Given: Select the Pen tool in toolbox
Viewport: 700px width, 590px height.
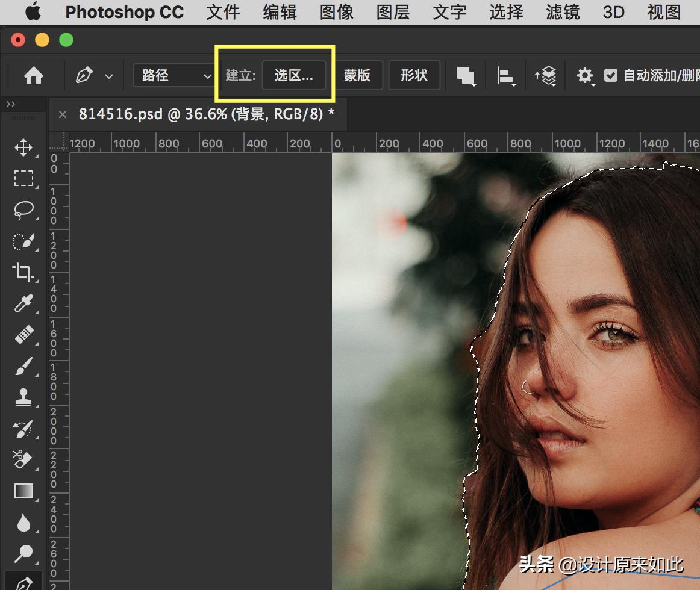Looking at the screenshot, I should coord(23,582).
